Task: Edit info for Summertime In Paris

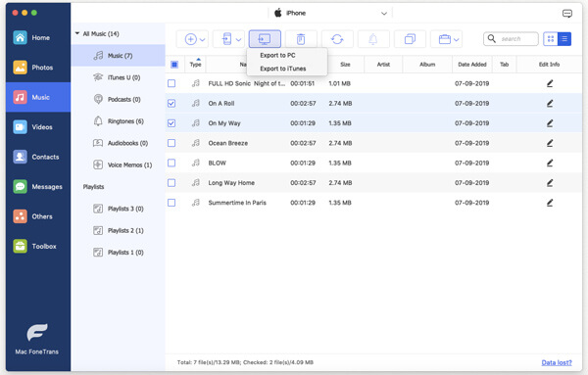Action: coord(550,203)
